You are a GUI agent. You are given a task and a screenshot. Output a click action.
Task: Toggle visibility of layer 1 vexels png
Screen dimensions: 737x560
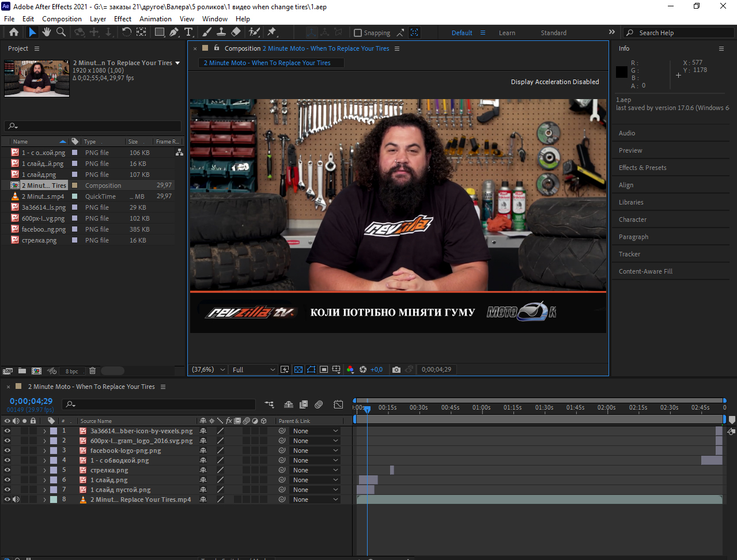coord(7,431)
